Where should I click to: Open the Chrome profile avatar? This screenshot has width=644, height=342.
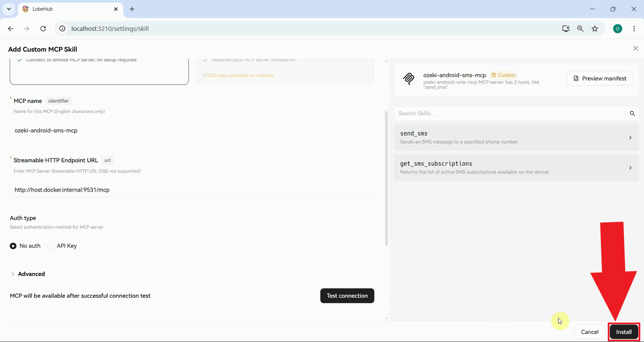coord(618,29)
